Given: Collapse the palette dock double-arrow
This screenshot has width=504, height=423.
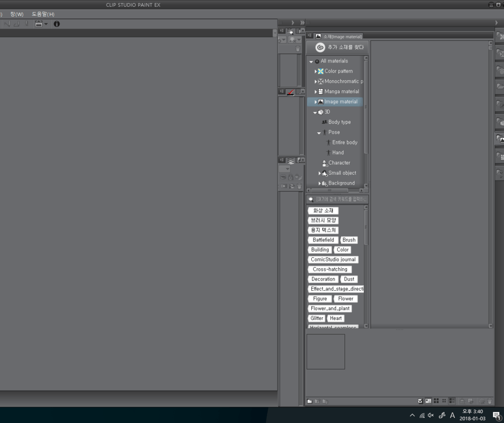Looking at the screenshot, I should [x=302, y=23].
